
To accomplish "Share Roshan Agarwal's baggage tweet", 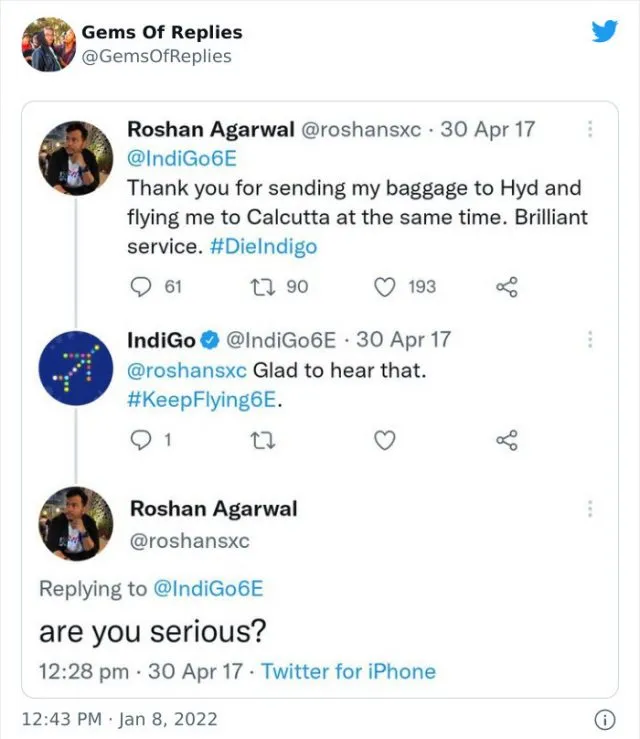I will pyautogui.click(x=507, y=287).
